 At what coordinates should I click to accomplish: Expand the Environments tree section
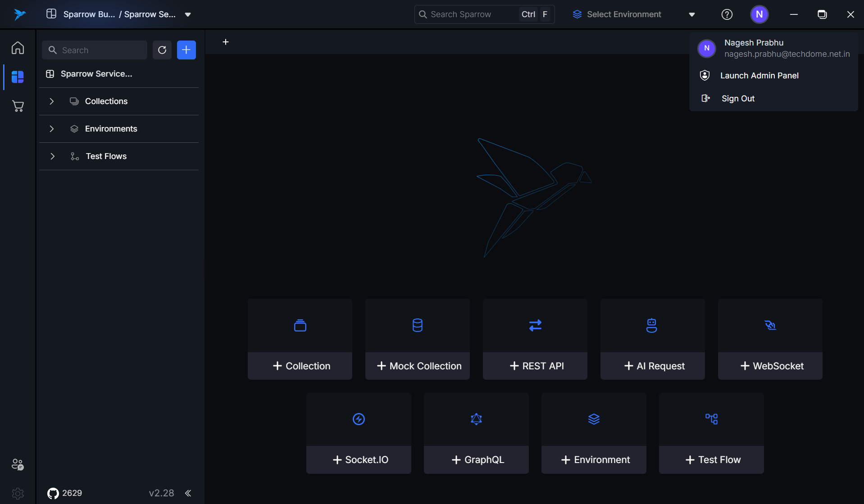point(51,129)
